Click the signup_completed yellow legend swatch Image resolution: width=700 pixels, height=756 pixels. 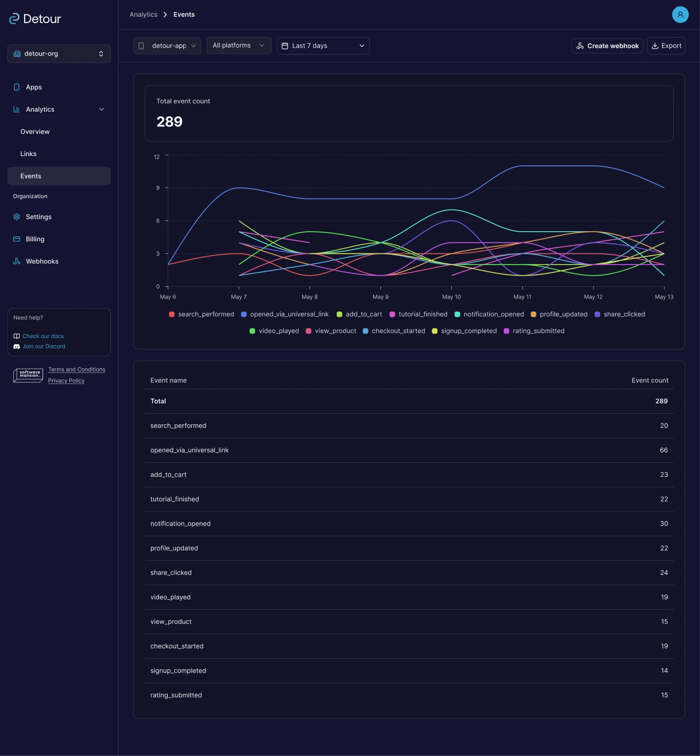pyautogui.click(x=435, y=331)
